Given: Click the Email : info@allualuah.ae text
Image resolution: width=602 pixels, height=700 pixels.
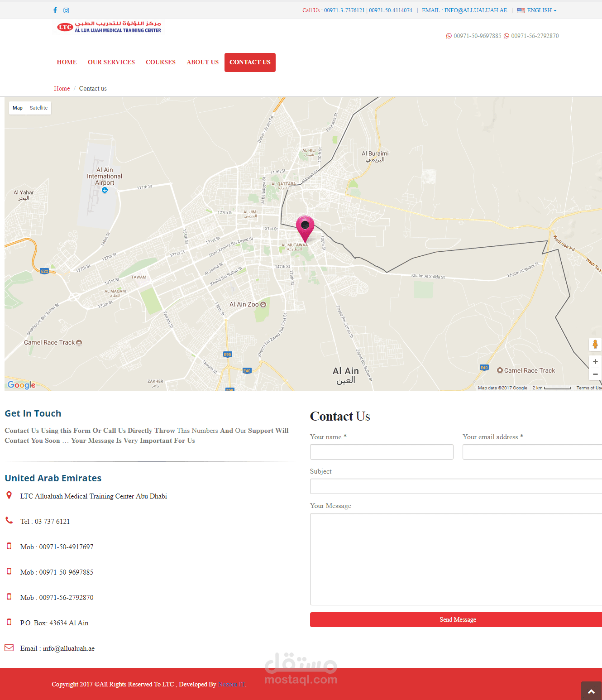Looking at the screenshot, I should pyautogui.click(x=57, y=648).
